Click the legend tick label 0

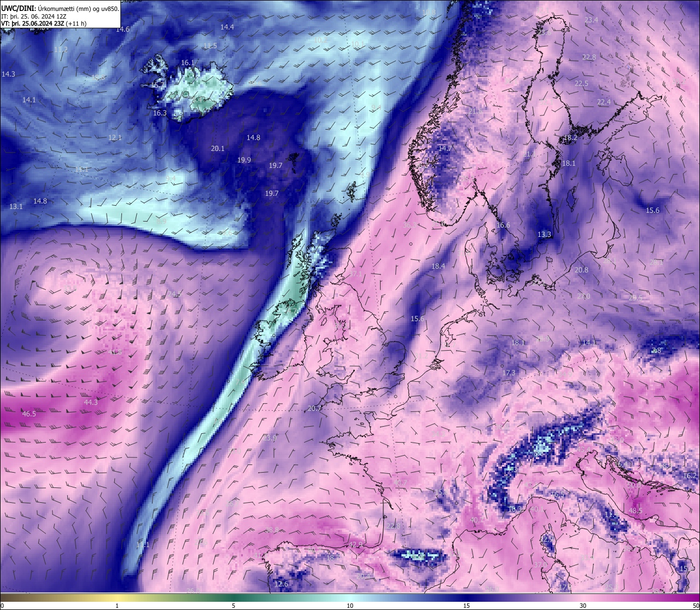pos(2,606)
